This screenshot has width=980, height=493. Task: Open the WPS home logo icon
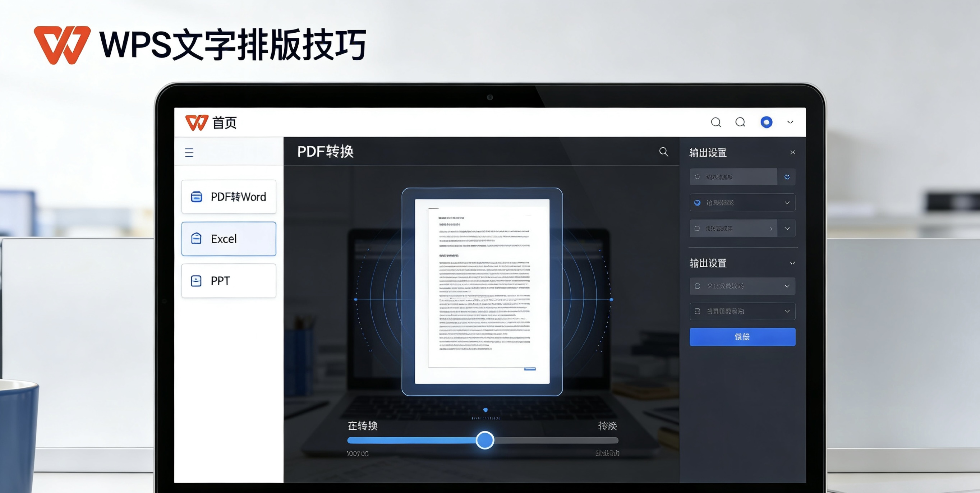pyautogui.click(x=197, y=123)
